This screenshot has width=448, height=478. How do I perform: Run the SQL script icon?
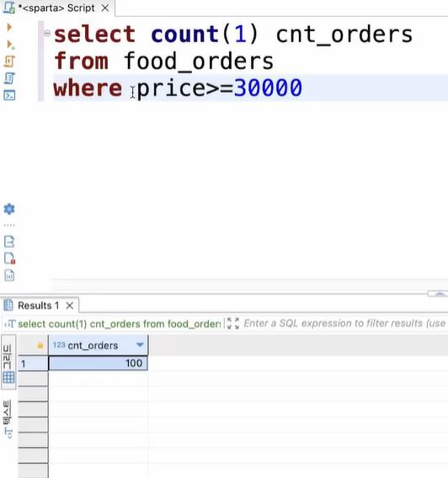point(9,62)
